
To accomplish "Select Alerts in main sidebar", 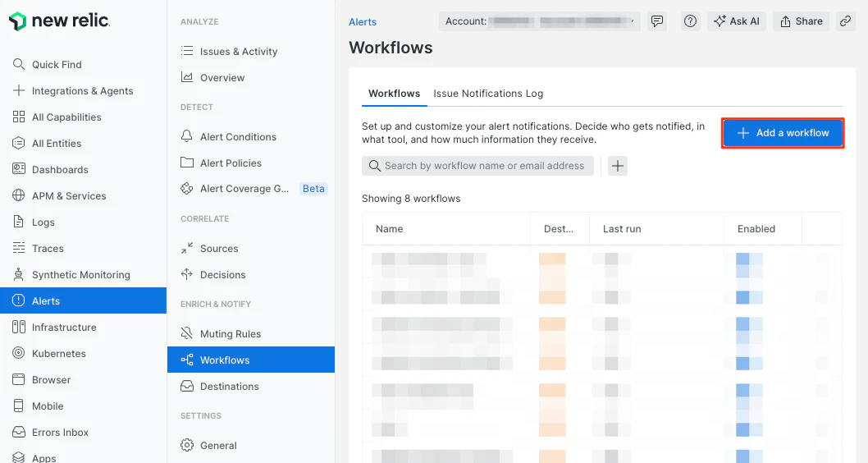I will (x=83, y=300).
